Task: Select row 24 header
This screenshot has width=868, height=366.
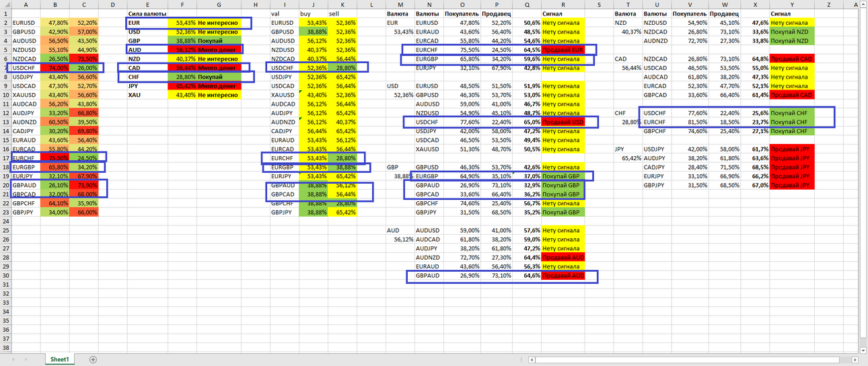Action: [6, 221]
